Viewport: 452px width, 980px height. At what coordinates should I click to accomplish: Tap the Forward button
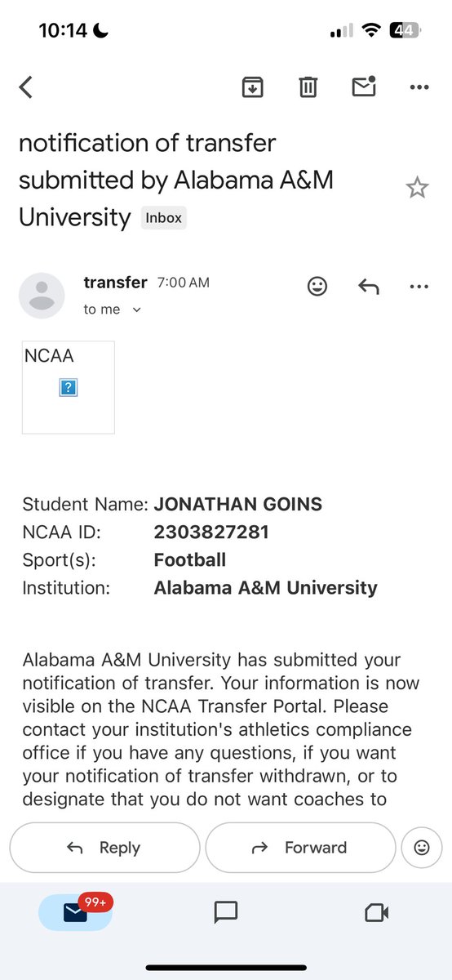[x=299, y=848]
